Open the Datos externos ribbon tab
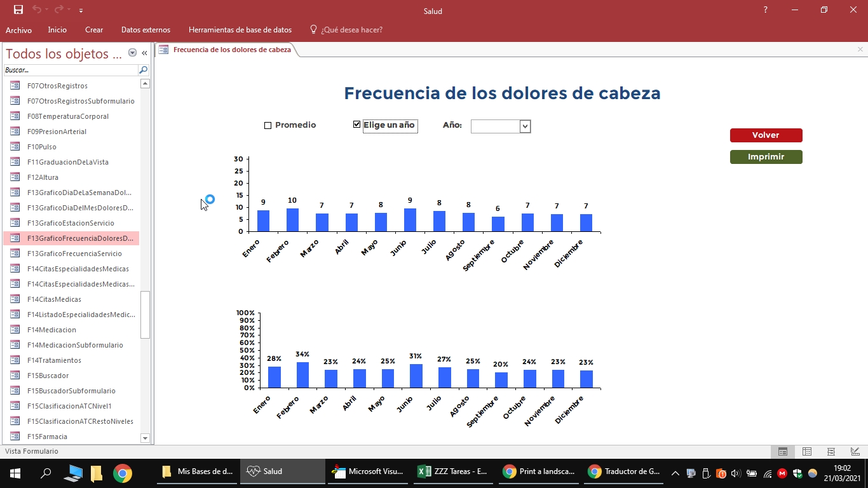This screenshot has width=868, height=488. point(146,30)
